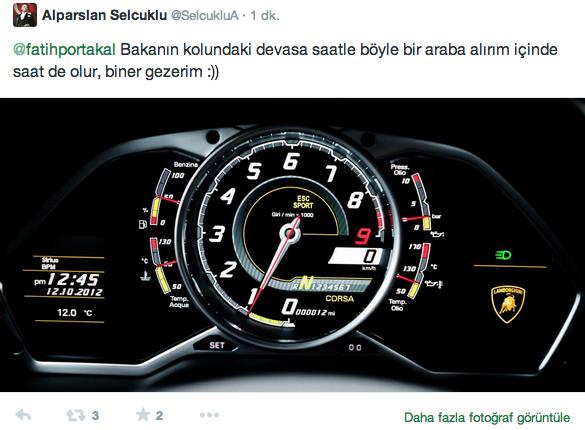Click the retweet count number 3
The height and width of the screenshot is (430, 585).
pos(95,415)
